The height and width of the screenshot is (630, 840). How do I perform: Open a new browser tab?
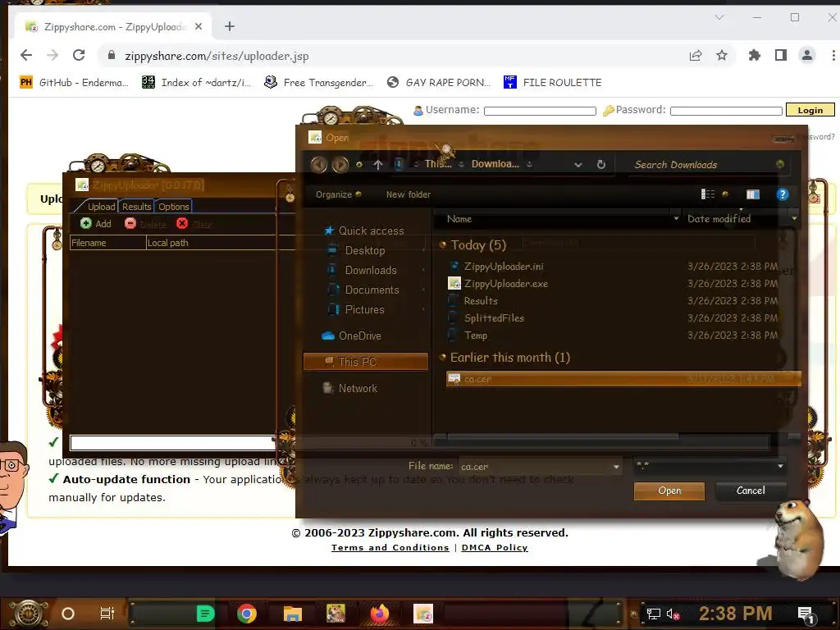pos(230,26)
